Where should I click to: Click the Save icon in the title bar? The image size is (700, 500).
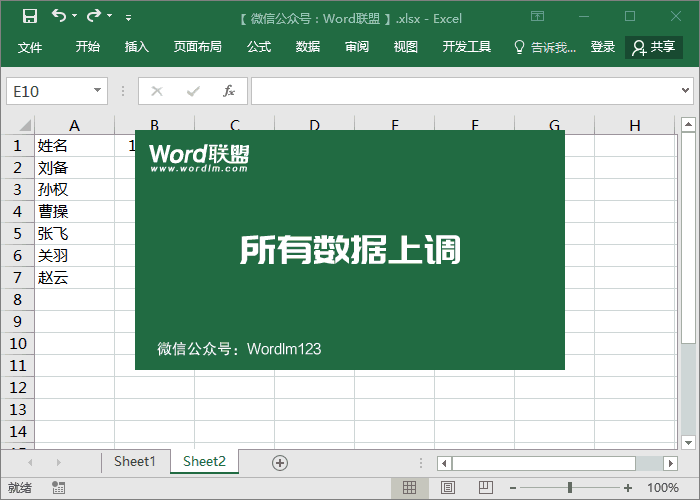tap(29, 16)
